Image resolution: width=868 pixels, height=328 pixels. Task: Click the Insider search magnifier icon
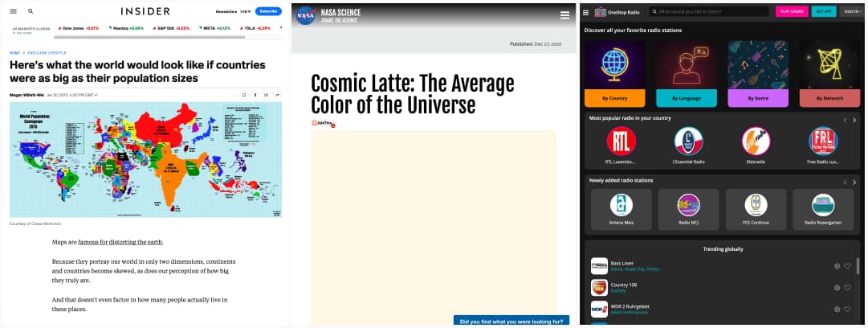[31, 11]
